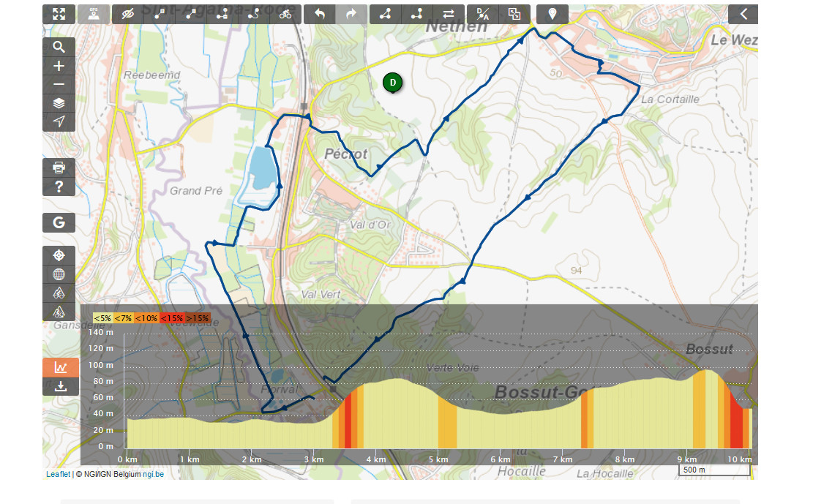
Task: Click the swap arrows reverse icon
Action: coord(449,14)
